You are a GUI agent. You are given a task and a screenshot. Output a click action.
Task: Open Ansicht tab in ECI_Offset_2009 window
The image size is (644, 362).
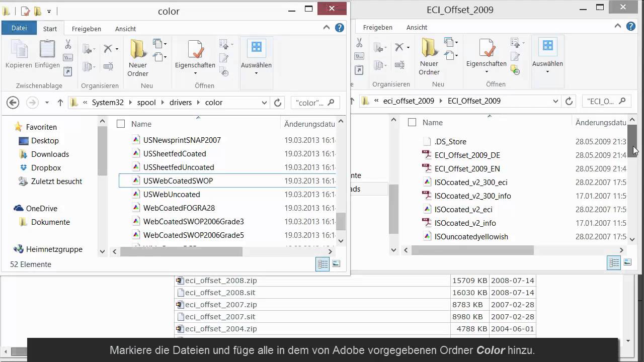click(x=417, y=27)
